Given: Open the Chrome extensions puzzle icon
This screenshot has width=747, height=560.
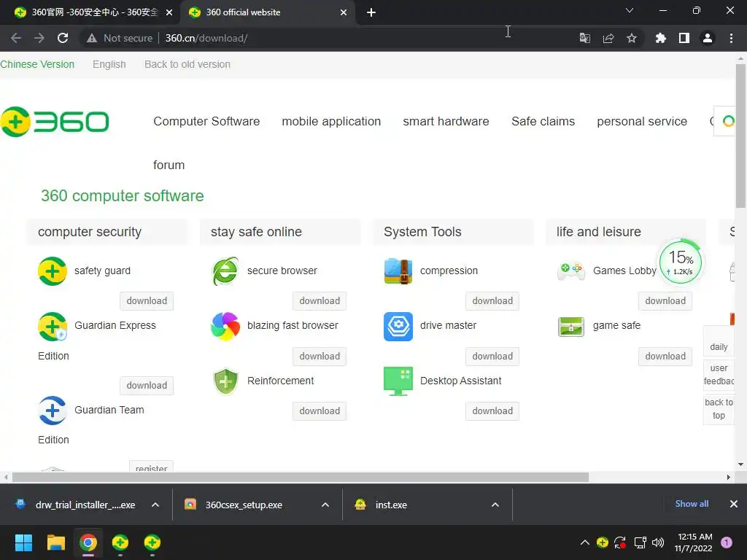Looking at the screenshot, I should tap(661, 38).
